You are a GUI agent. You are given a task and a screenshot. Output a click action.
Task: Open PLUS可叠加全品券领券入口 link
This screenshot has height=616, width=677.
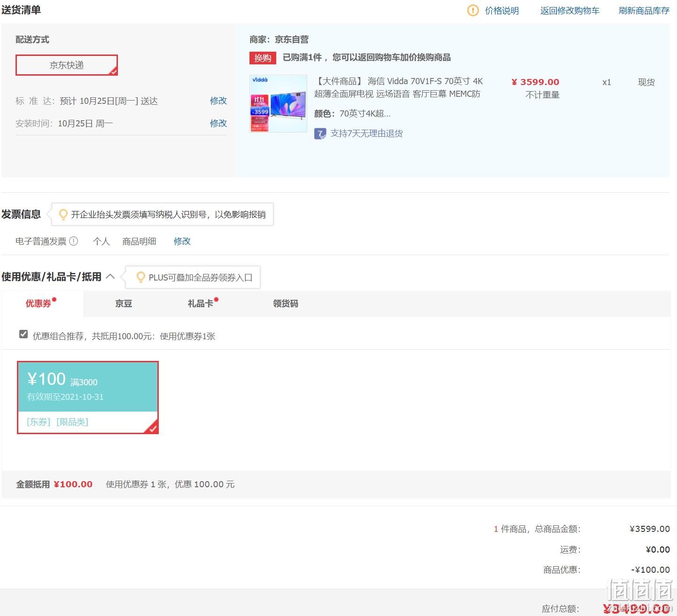201,278
